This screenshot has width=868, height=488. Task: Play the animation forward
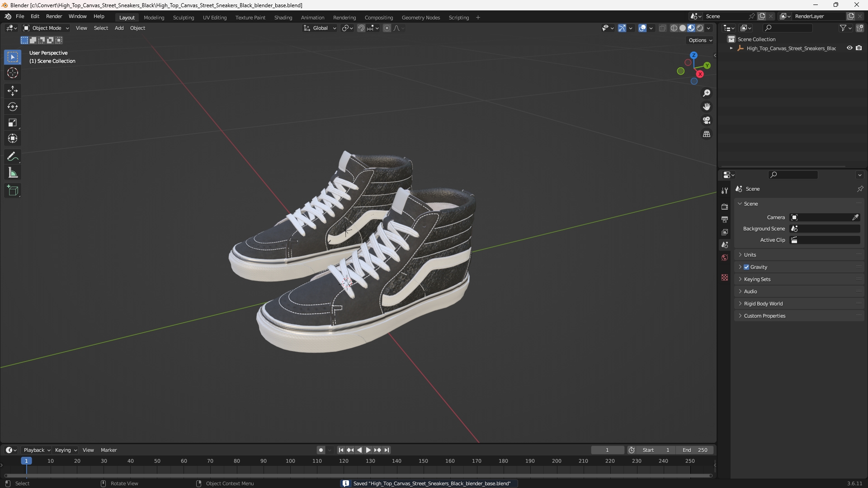click(x=368, y=450)
